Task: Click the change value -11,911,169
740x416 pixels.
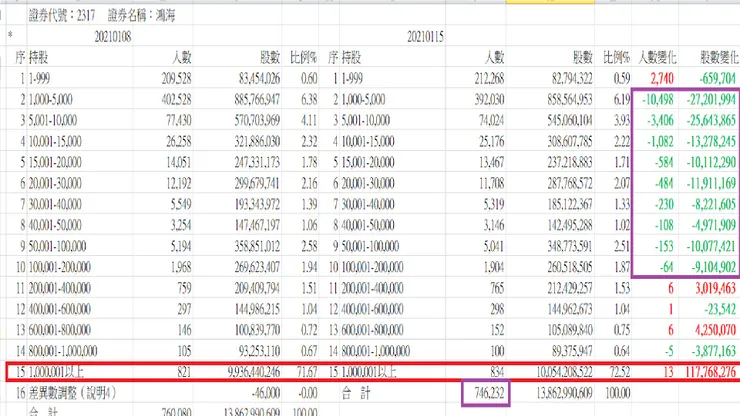Action: tap(711, 183)
